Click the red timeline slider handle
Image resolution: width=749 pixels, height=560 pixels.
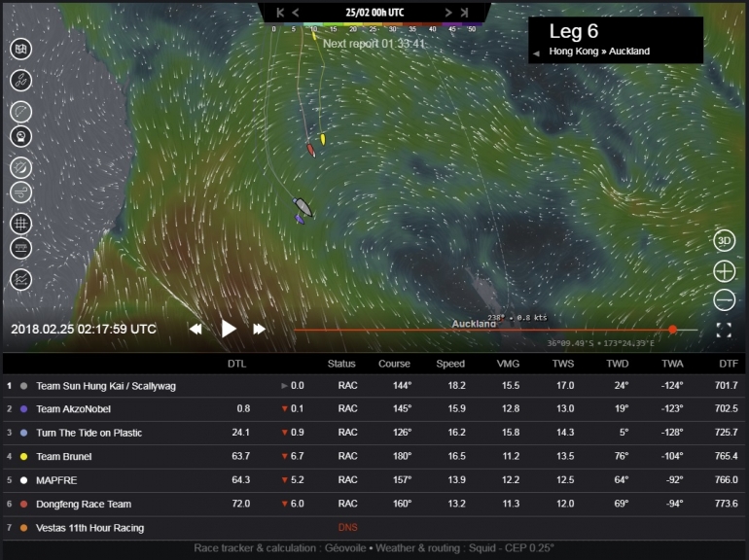point(672,330)
